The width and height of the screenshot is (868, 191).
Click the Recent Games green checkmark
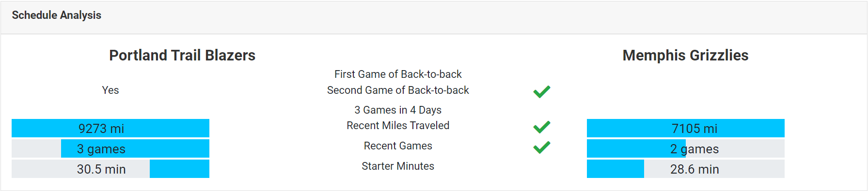(x=542, y=147)
